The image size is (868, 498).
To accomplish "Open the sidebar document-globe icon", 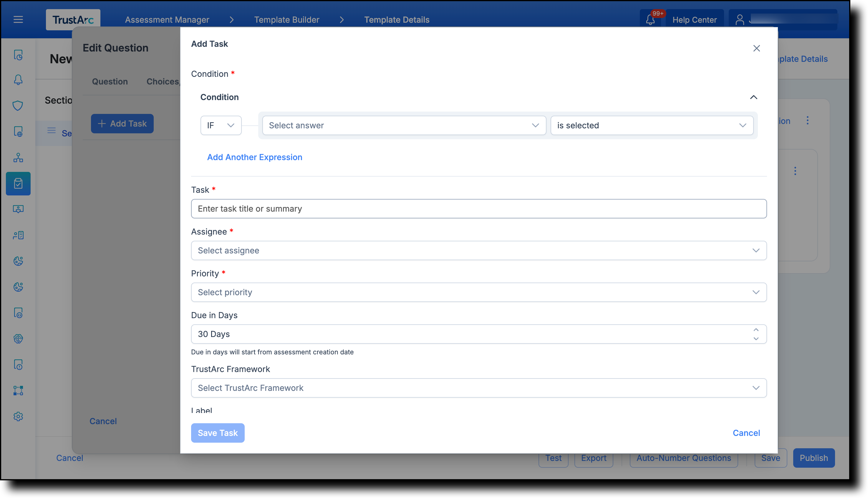I will (18, 131).
